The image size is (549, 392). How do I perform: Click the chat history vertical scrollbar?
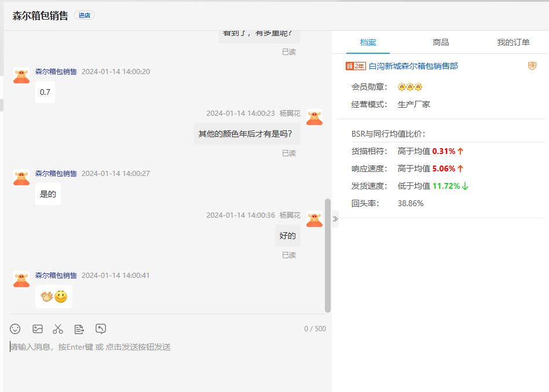(328, 255)
